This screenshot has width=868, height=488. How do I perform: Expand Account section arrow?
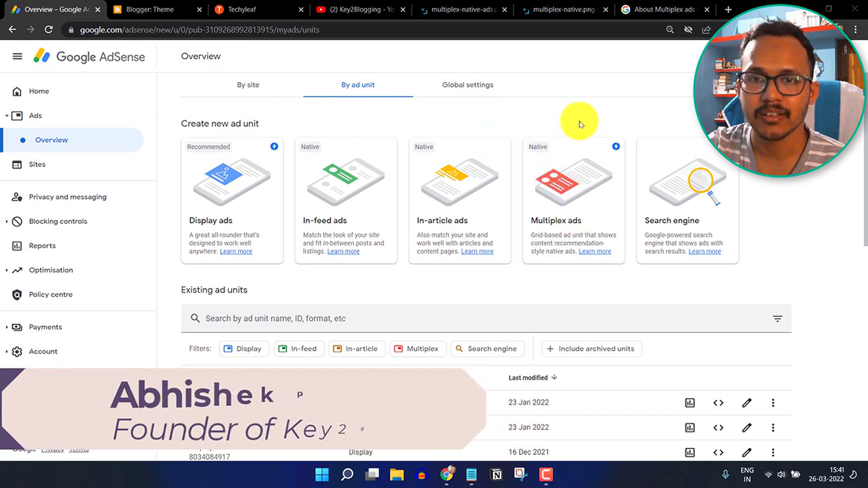pos(7,352)
